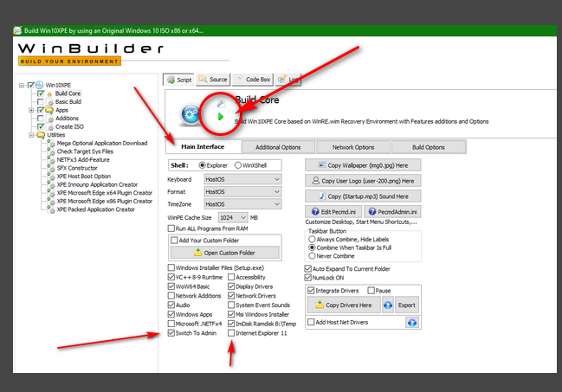Open the Keyboard HostOS dropdown
This screenshot has width=562, height=392.
[242, 179]
